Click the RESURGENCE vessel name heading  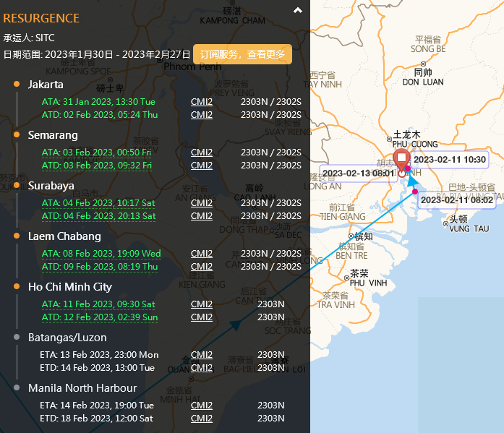[41, 18]
